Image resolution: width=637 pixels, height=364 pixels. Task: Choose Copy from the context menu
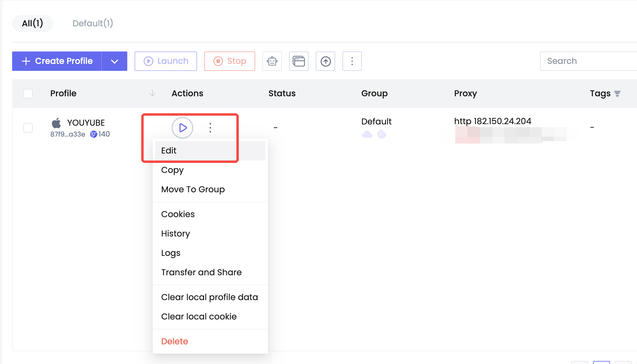[x=172, y=170]
